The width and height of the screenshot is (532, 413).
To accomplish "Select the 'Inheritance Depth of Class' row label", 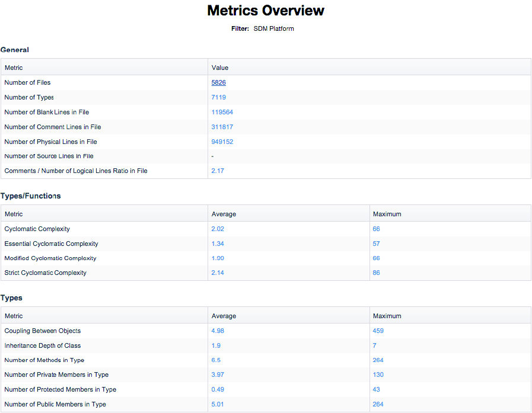I will (43, 345).
